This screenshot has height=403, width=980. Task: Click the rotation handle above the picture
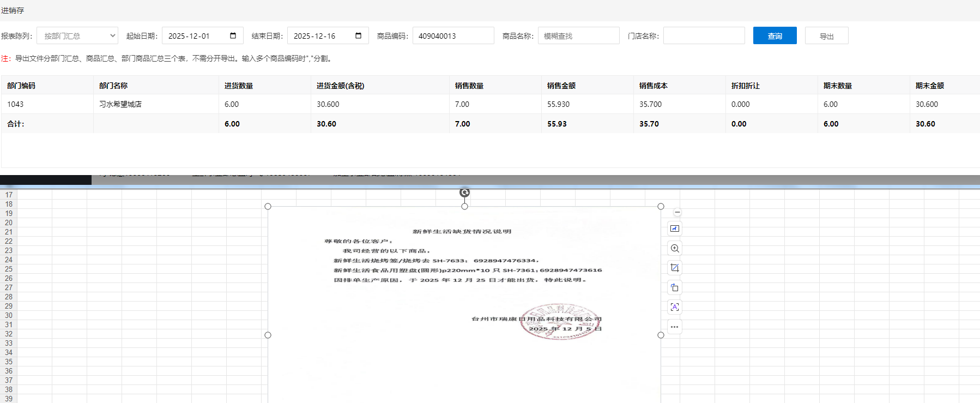tap(464, 193)
